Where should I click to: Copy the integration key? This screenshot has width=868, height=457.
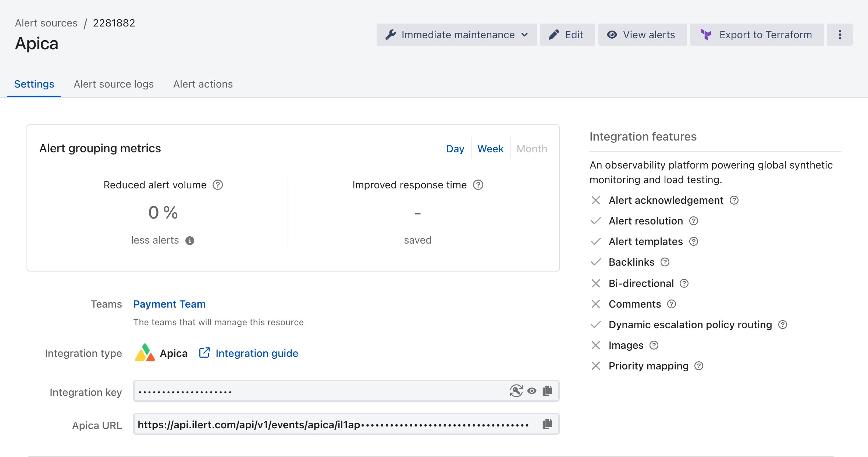(547, 391)
